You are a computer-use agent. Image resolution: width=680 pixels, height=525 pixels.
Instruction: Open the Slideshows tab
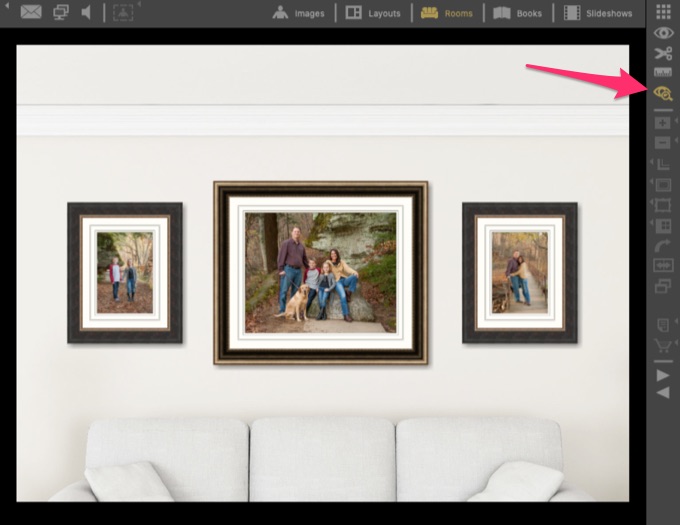[x=598, y=13]
